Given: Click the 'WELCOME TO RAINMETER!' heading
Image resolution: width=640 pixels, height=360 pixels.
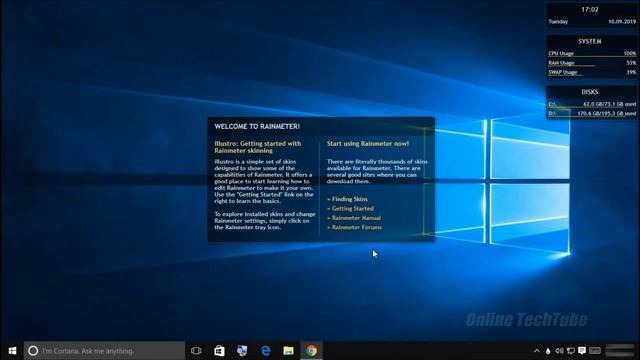Looking at the screenshot, I should [x=257, y=127].
